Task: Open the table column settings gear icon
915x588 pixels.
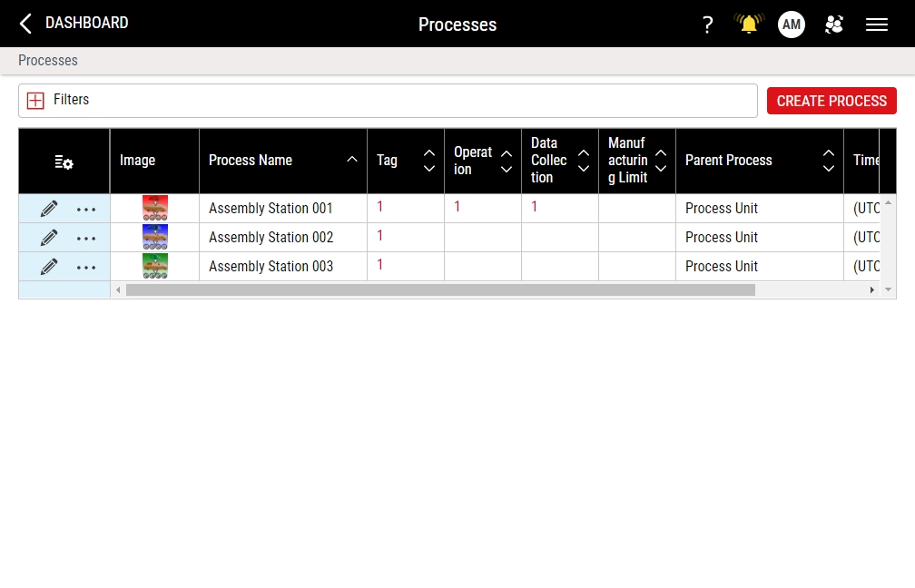Action: pos(64,162)
